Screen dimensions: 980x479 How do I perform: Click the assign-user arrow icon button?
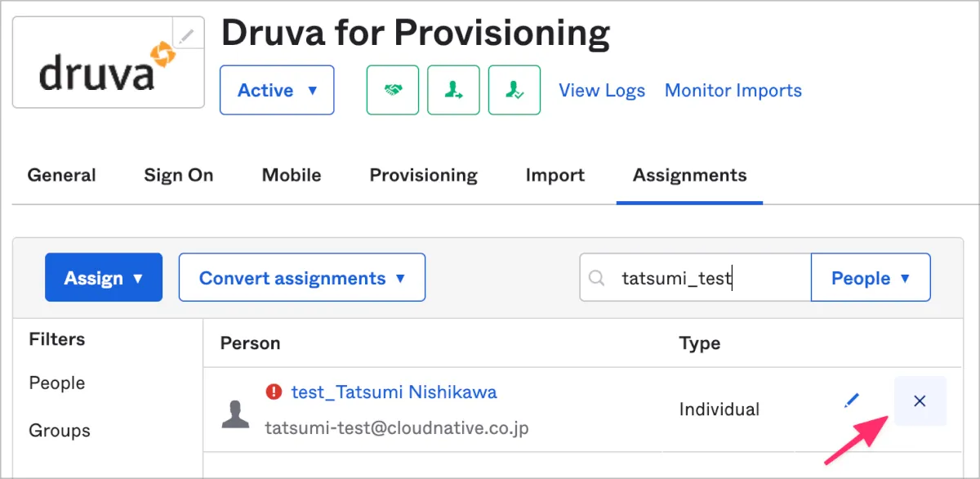[x=453, y=90]
